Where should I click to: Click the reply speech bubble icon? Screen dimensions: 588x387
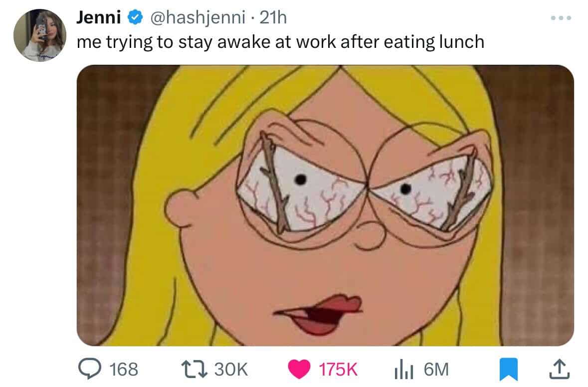coord(90,370)
